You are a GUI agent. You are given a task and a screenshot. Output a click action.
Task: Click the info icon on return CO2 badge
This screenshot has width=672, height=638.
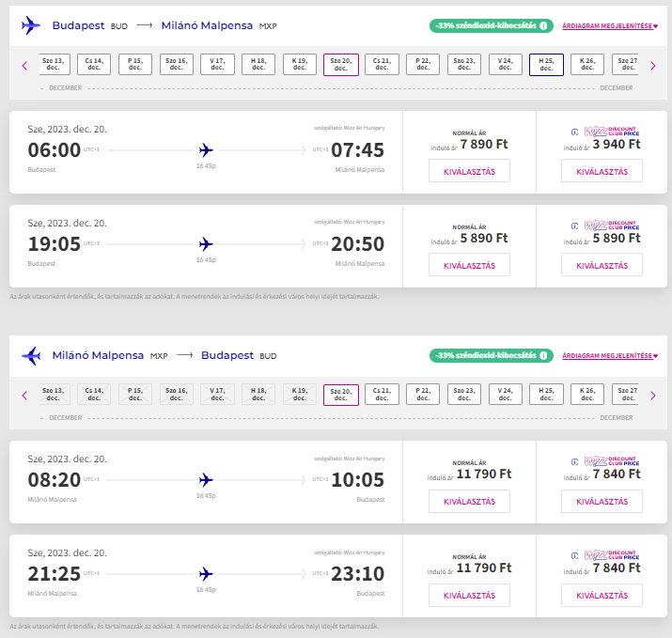pos(543,355)
